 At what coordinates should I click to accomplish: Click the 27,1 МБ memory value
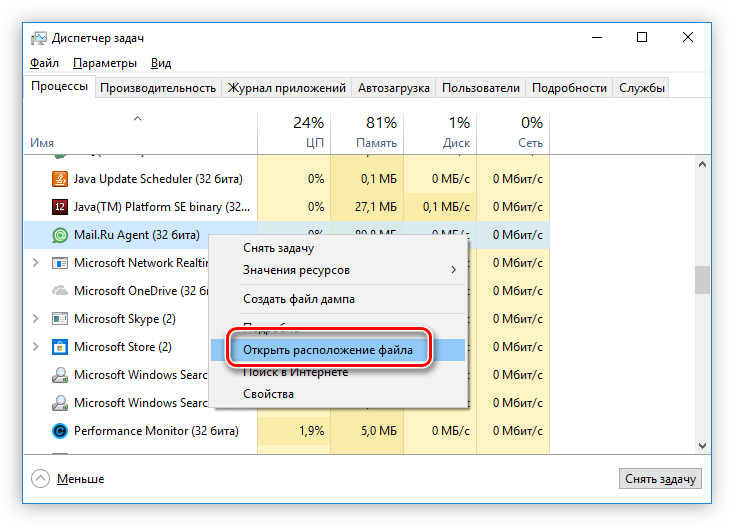click(x=375, y=207)
